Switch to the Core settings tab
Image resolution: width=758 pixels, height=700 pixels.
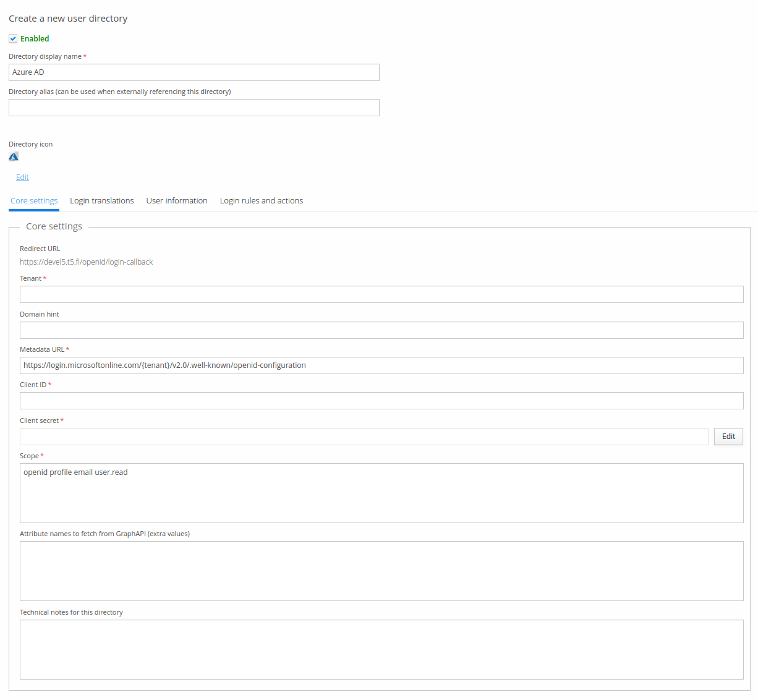tap(34, 200)
